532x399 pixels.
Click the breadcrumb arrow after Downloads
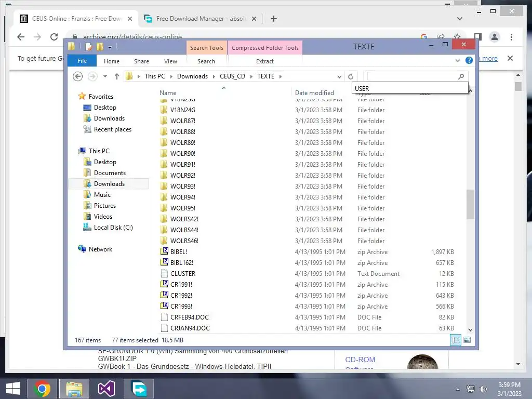[214, 76]
